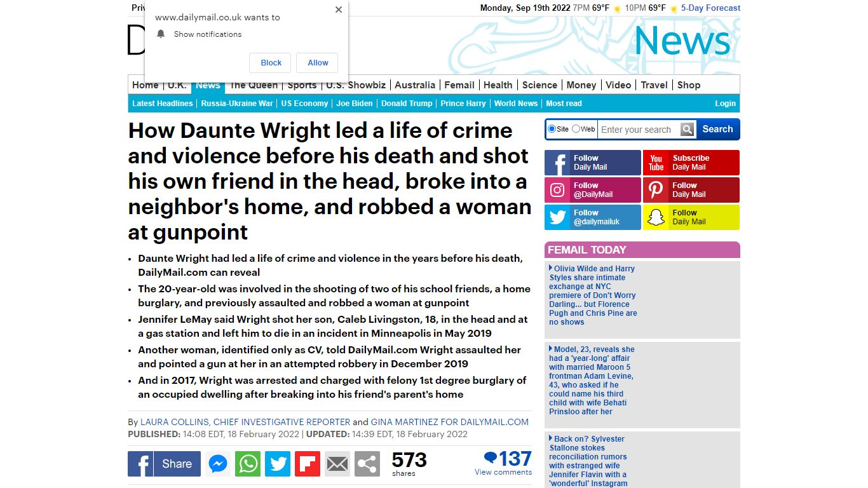868x488 pixels.
Task: Open U.S. Showbiz section
Action: 356,85
